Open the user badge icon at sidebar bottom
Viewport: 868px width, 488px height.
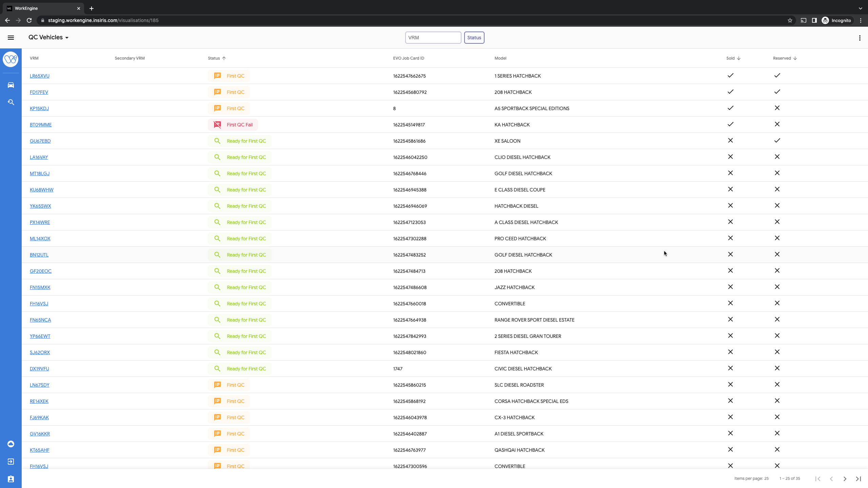(x=11, y=479)
